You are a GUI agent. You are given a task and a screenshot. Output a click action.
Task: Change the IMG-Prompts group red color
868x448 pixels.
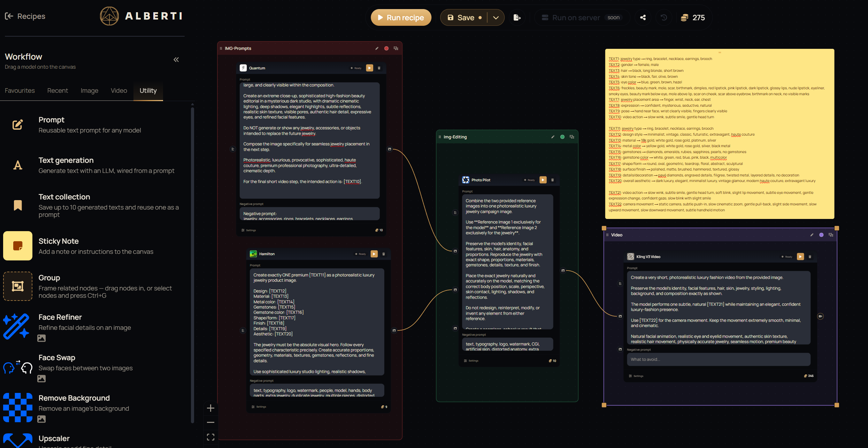[x=386, y=48]
